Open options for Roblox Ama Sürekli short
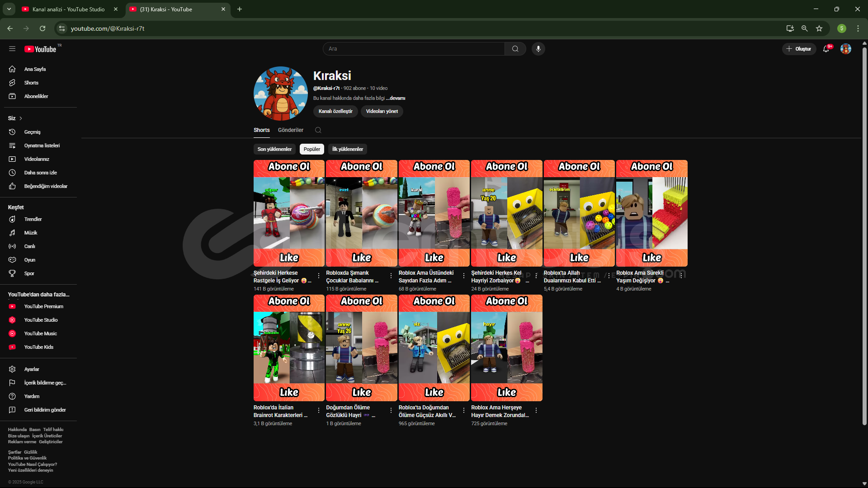This screenshot has height=488, width=868. [x=681, y=276]
